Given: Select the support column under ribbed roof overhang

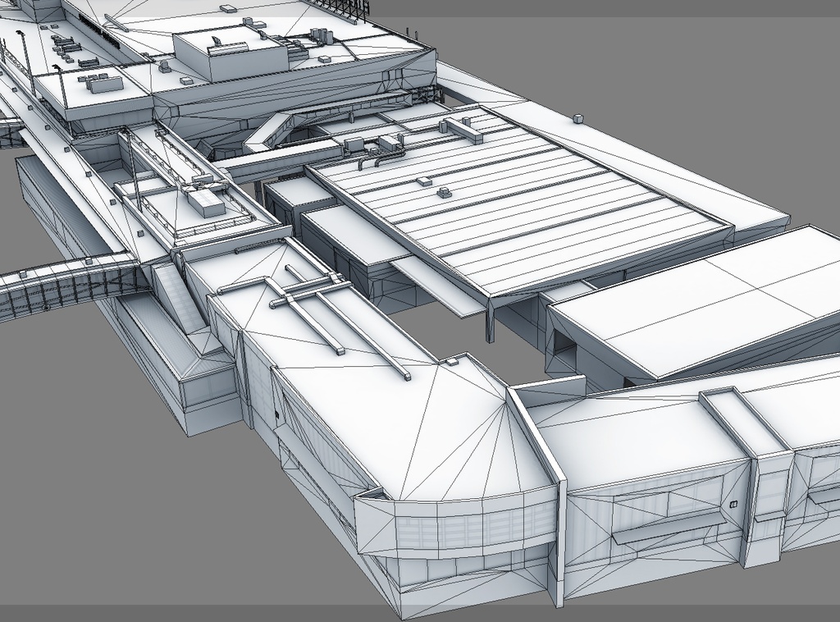Looking at the screenshot, I should click(x=490, y=323).
